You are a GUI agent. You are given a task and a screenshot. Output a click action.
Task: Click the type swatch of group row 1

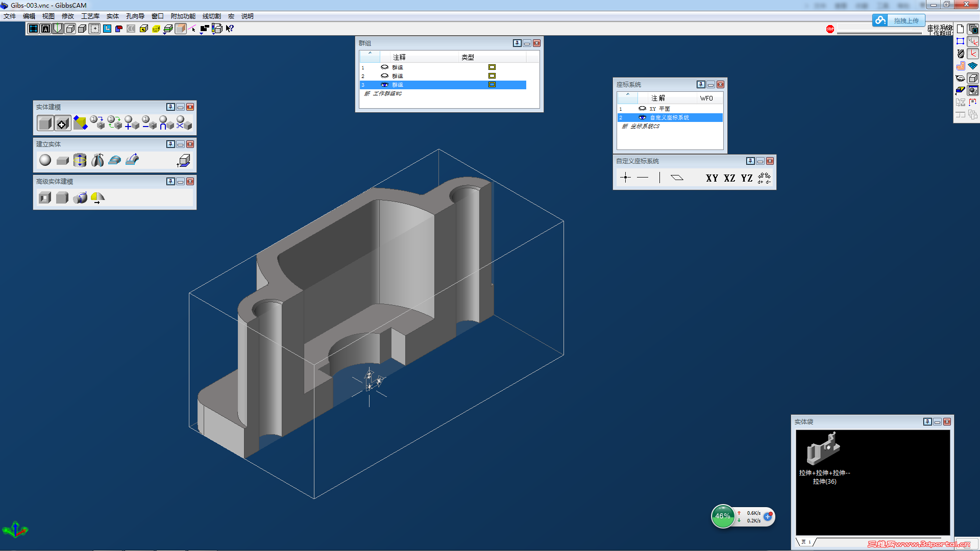coord(492,67)
